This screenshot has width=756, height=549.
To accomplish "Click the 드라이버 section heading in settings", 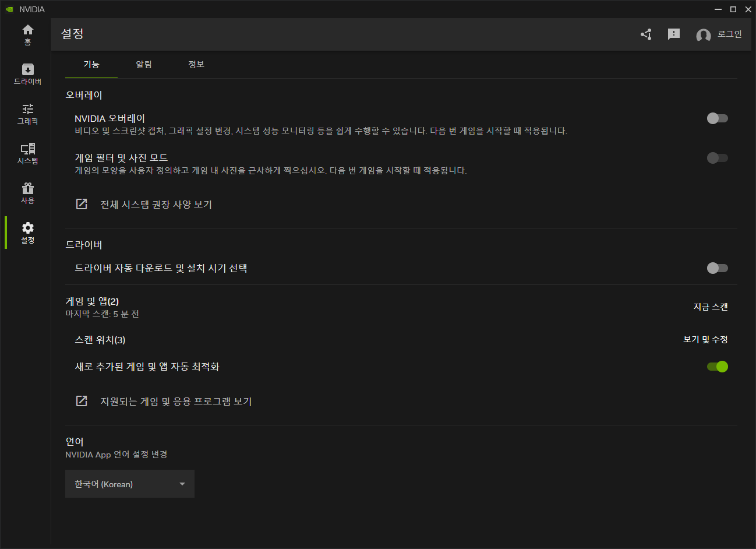I will click(84, 245).
